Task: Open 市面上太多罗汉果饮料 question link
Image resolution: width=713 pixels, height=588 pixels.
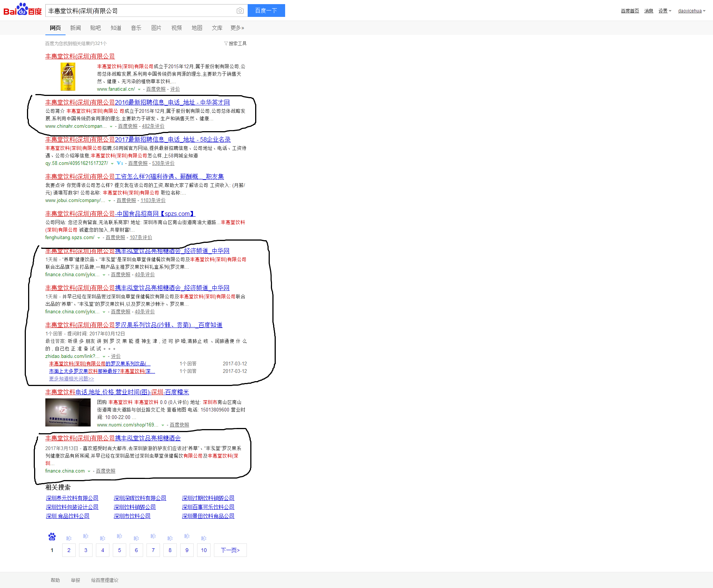Action: click(x=102, y=371)
